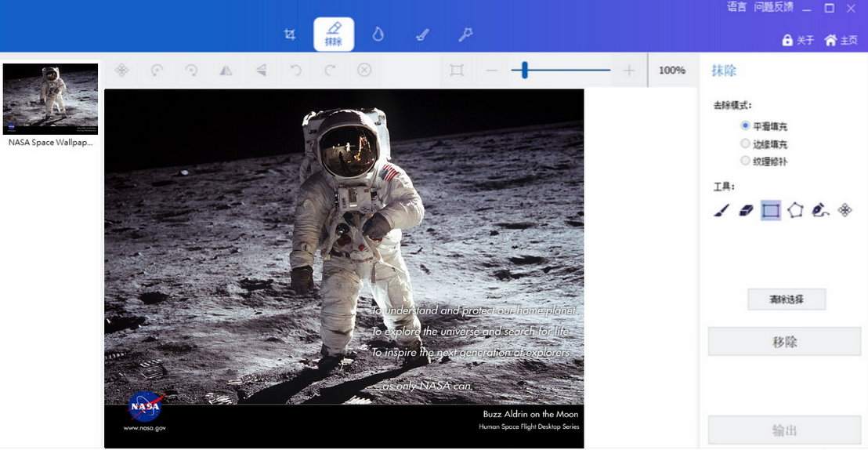This screenshot has width=868, height=450.
Task: Open the water drop tool tab
Action: coord(378,34)
